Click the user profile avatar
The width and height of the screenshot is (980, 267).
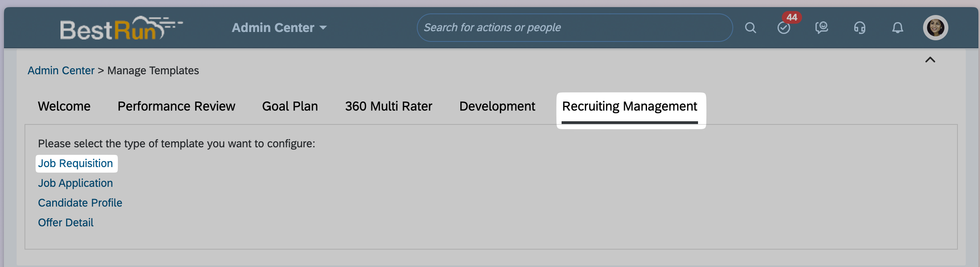[935, 28]
